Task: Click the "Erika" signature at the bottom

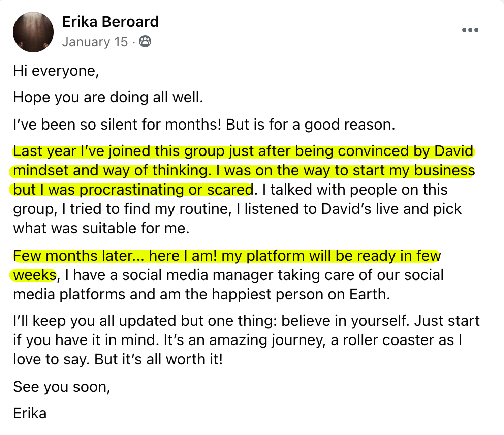Action: click(x=30, y=413)
